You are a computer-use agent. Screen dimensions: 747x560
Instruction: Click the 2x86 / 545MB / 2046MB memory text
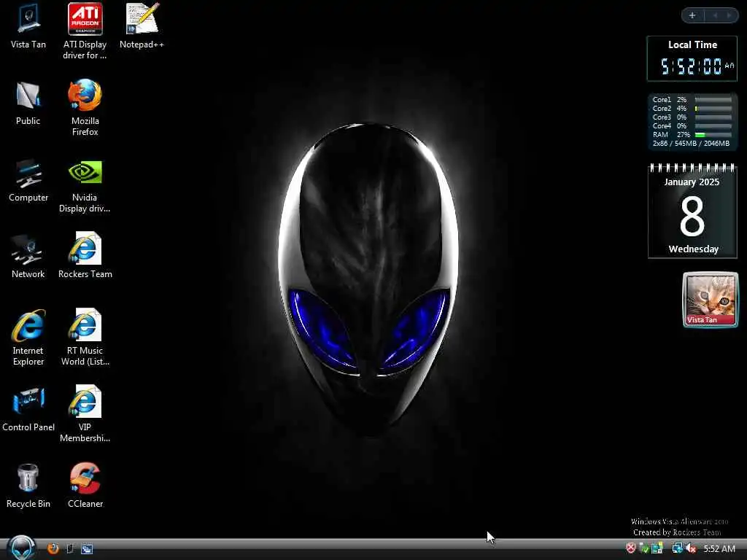(691, 144)
